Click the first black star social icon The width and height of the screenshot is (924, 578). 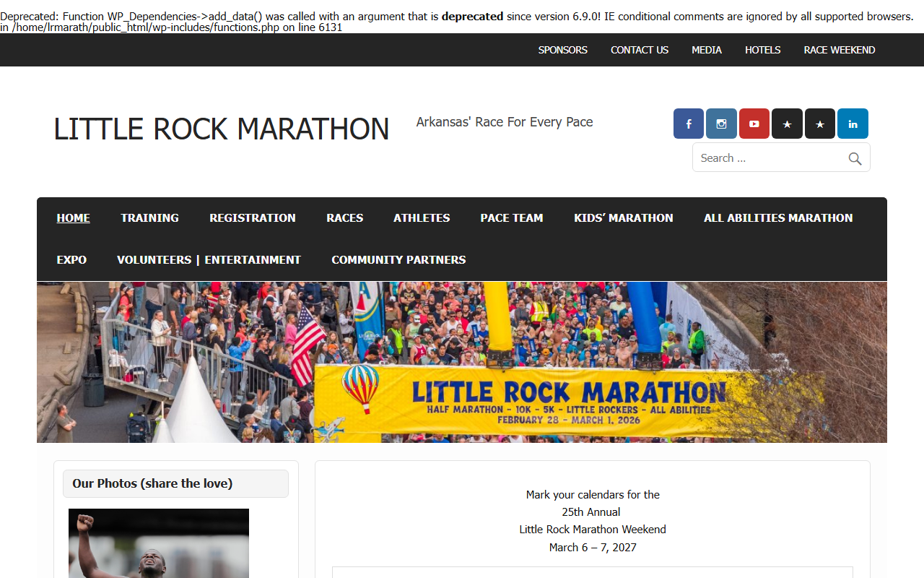(787, 124)
